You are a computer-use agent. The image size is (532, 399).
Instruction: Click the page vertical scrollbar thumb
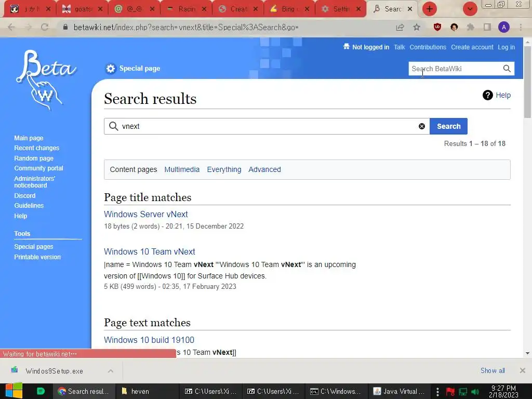tap(527, 82)
